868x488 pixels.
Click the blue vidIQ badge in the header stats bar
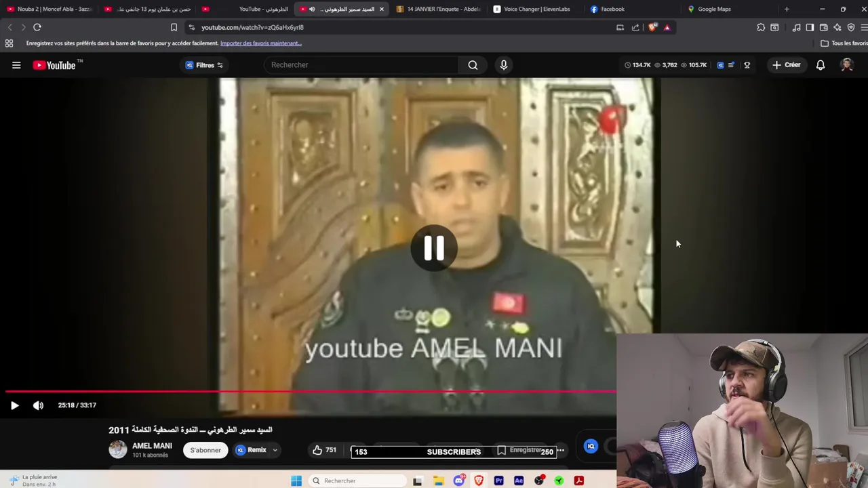coord(720,65)
